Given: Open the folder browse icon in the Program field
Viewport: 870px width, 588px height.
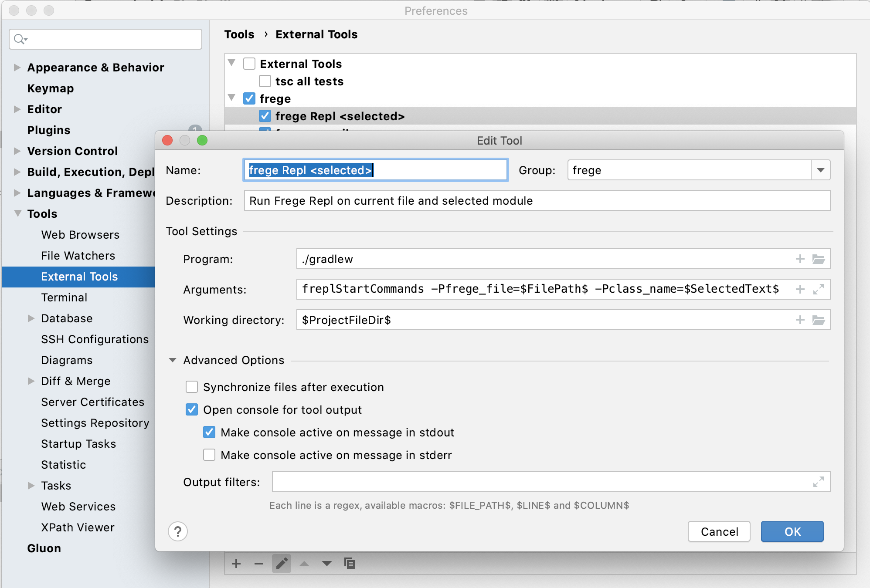Looking at the screenshot, I should point(819,259).
